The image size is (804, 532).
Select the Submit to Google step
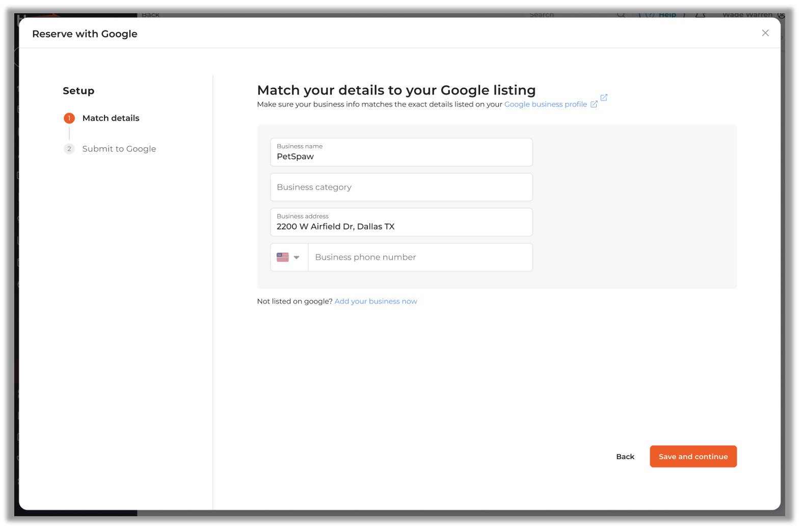(119, 149)
